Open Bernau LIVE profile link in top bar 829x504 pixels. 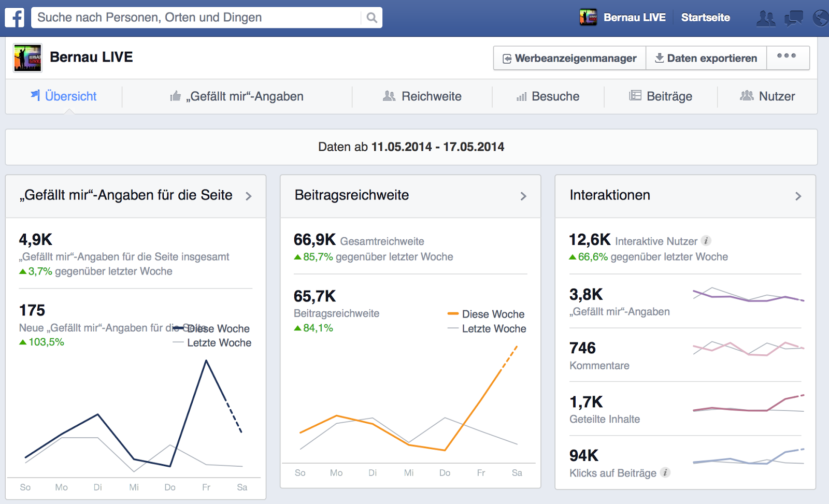point(634,18)
